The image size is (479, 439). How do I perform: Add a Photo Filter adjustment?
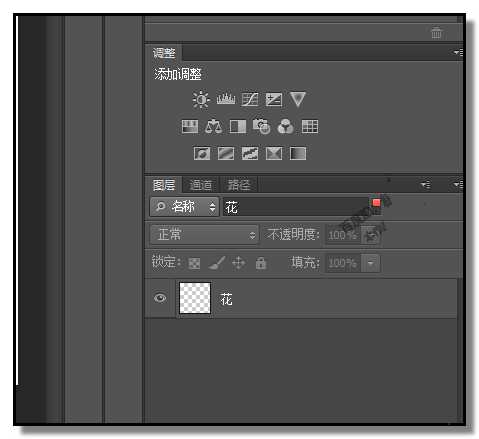point(262,127)
